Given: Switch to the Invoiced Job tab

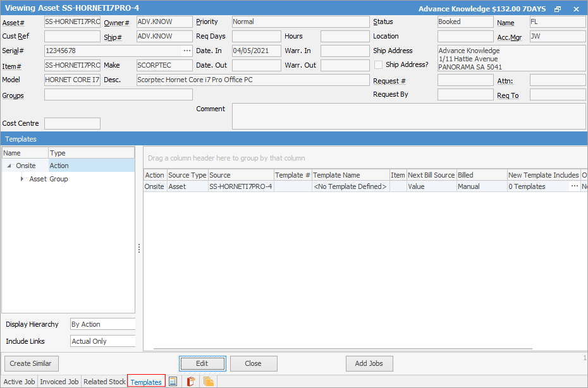Looking at the screenshot, I should coord(59,382).
